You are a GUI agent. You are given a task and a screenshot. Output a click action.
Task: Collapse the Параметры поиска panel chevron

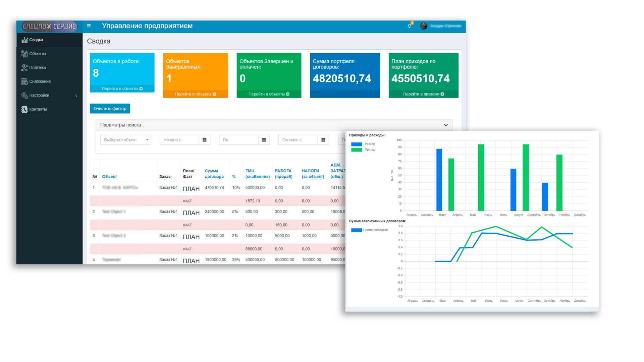pos(446,125)
